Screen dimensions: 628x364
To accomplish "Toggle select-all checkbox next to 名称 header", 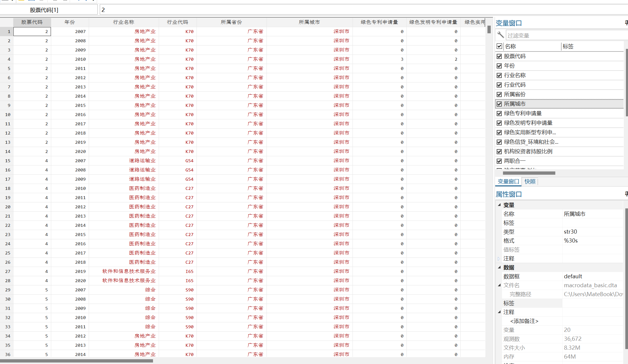I will click(x=499, y=46).
